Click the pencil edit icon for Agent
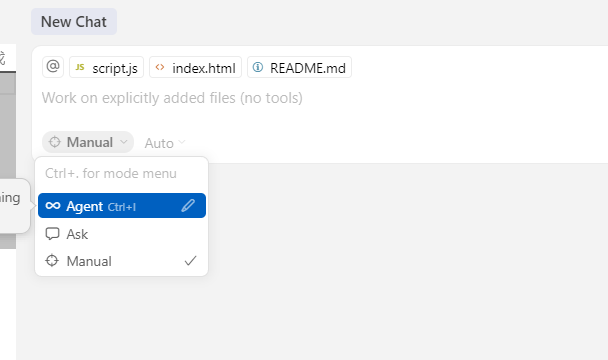This screenshot has width=608, height=360. tap(188, 206)
